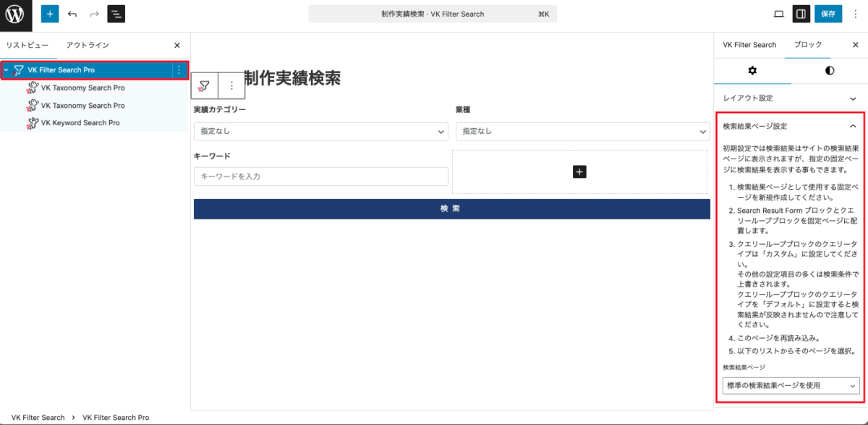Click the WordPress logo icon
This screenshot has width=868, height=425.
15,14
